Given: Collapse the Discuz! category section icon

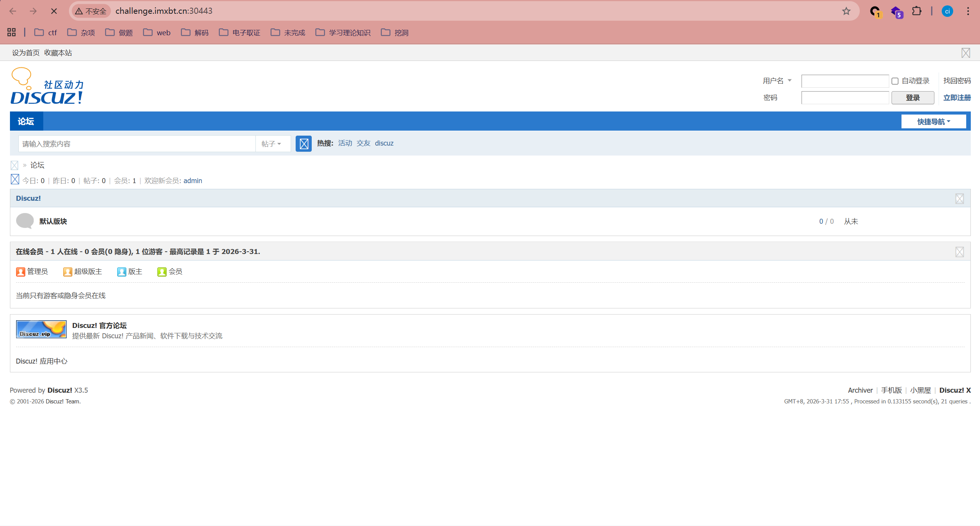Looking at the screenshot, I should [x=959, y=198].
